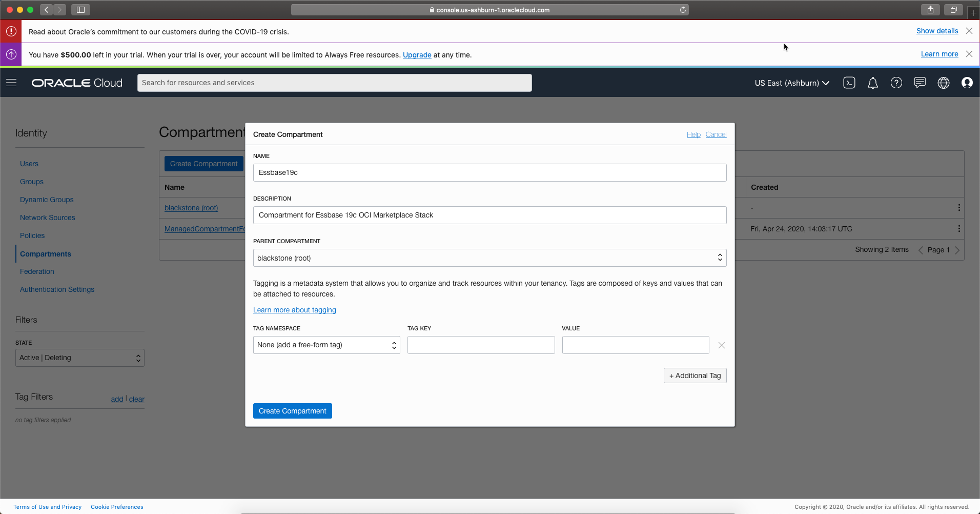This screenshot has height=514, width=980.
Task: Select Federation in Identity sidebar
Action: pyautogui.click(x=37, y=271)
